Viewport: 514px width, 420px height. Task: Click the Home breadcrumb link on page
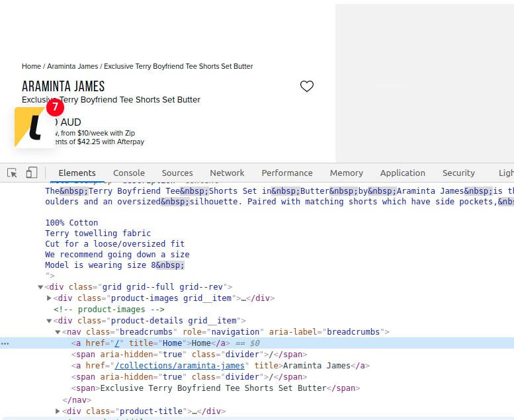point(31,66)
